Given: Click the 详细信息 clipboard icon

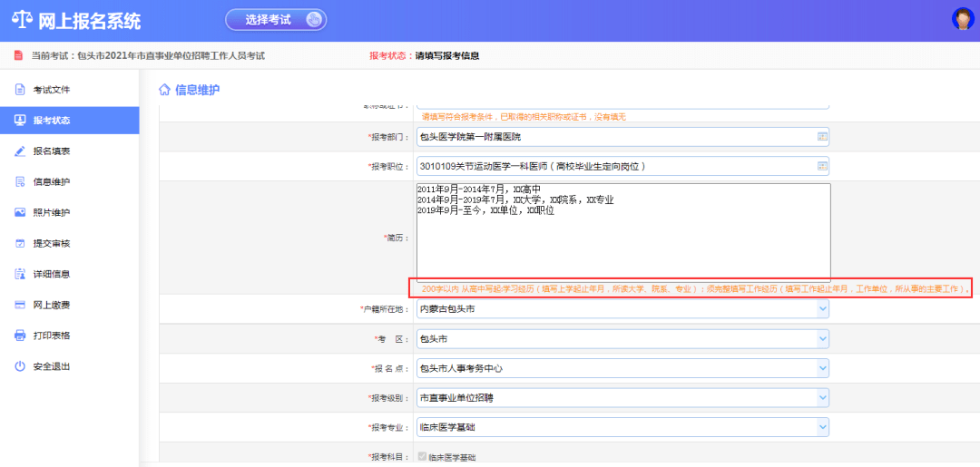Looking at the screenshot, I should point(20,274).
